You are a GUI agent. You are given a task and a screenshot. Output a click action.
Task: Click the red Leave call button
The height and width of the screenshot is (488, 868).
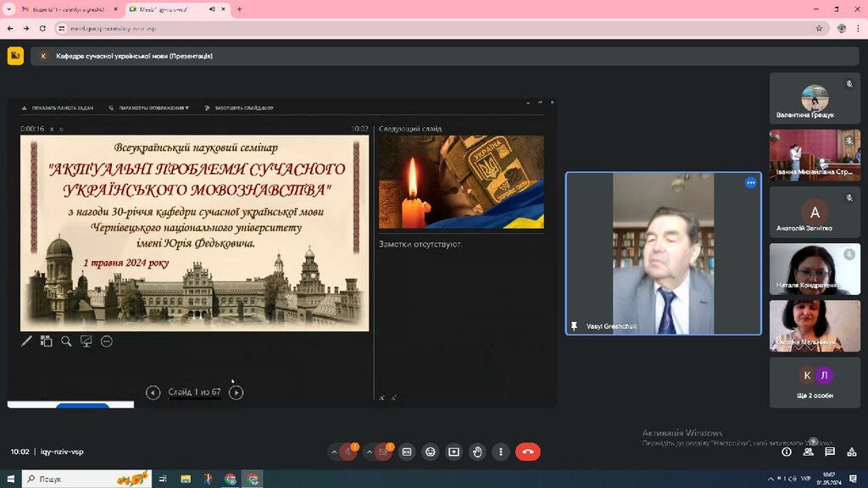click(527, 452)
